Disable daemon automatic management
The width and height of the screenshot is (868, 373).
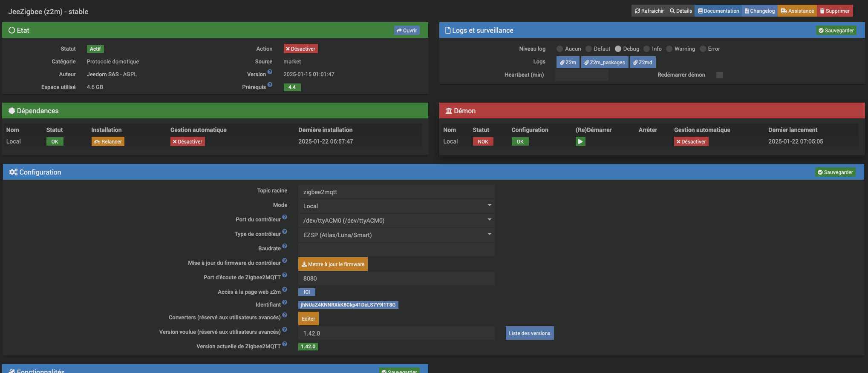coord(691,141)
